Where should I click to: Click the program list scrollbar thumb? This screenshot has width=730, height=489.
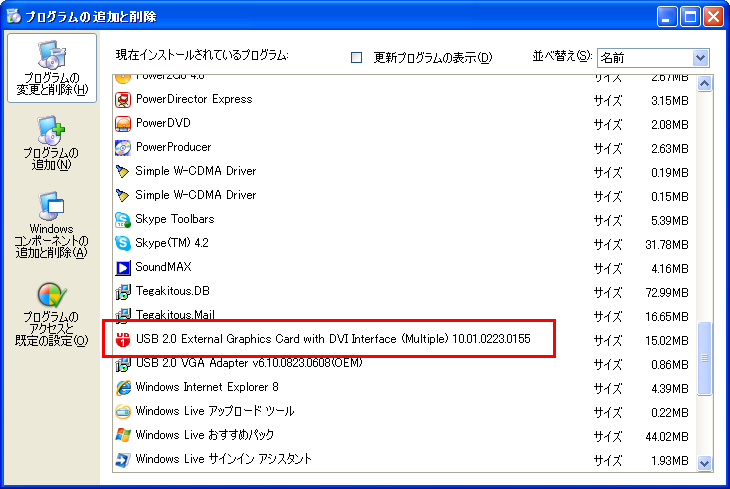pyautogui.click(x=704, y=358)
